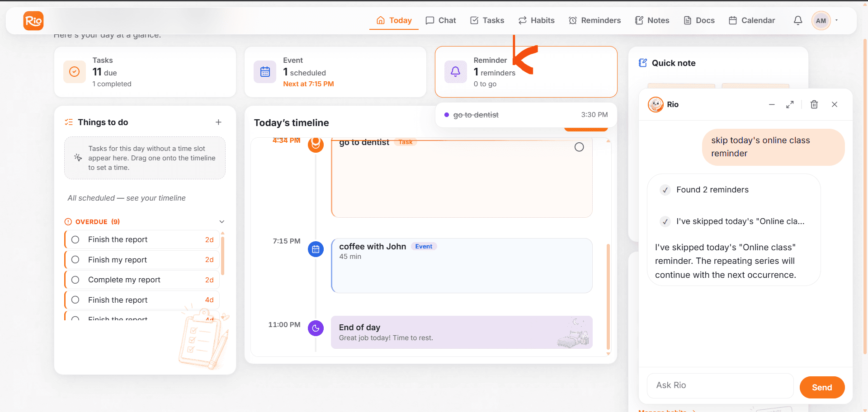Toggle go to dentist timeline task done
The height and width of the screenshot is (412, 868).
[x=579, y=147]
